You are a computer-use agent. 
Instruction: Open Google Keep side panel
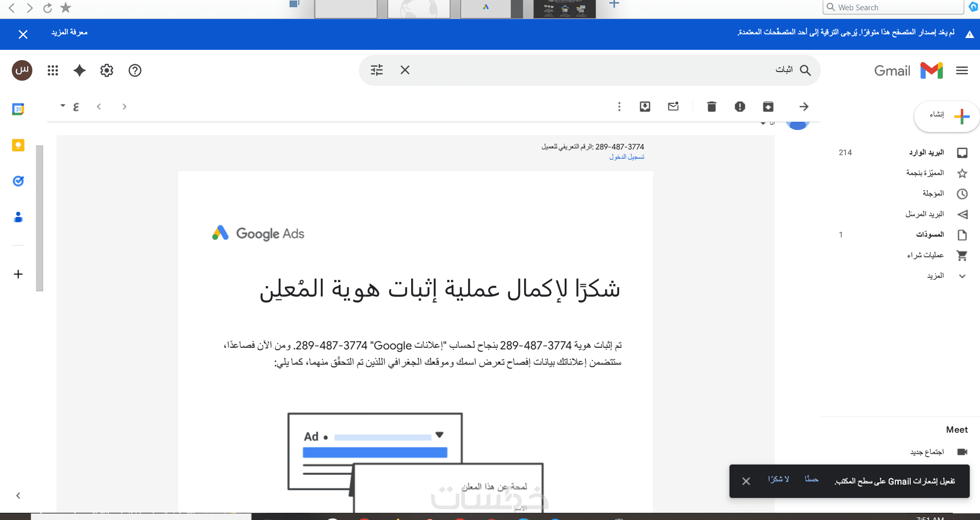click(x=18, y=145)
